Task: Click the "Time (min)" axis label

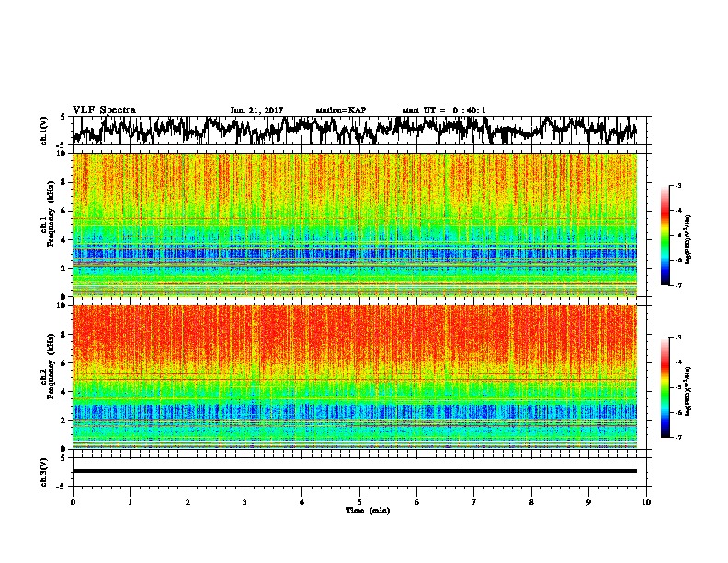Action: pyautogui.click(x=368, y=511)
